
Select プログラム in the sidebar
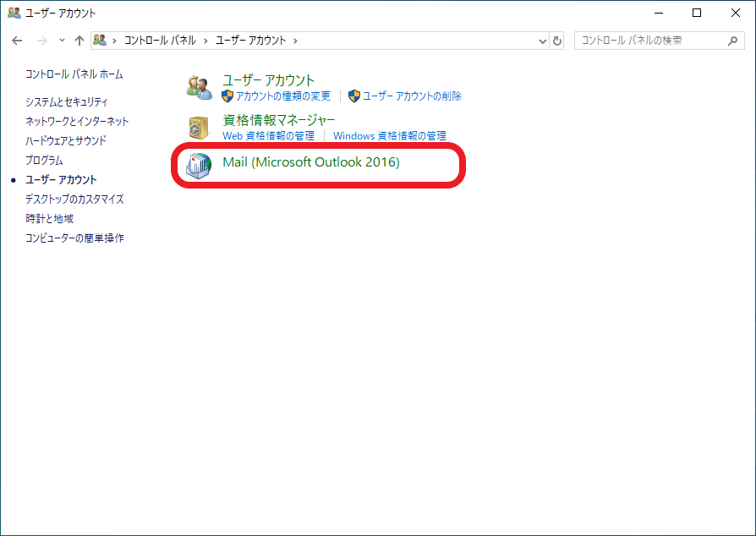click(44, 160)
